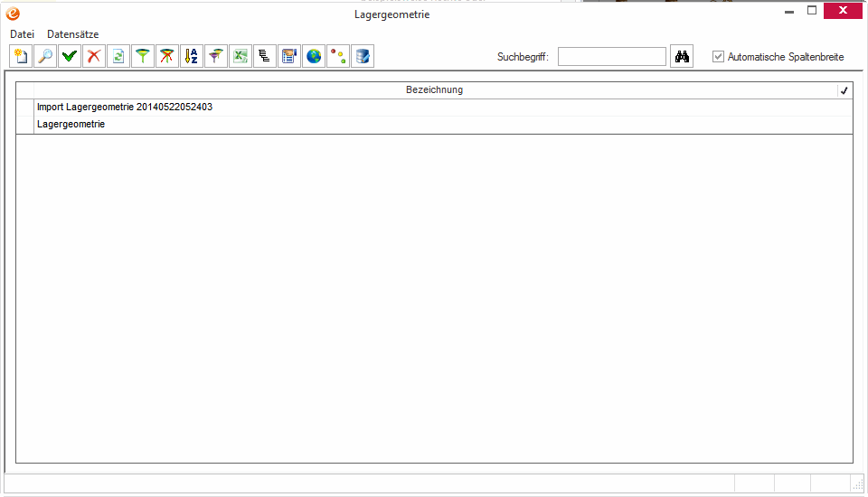Click the database edit icon
Screen dimensions: 868x497
click(362, 56)
